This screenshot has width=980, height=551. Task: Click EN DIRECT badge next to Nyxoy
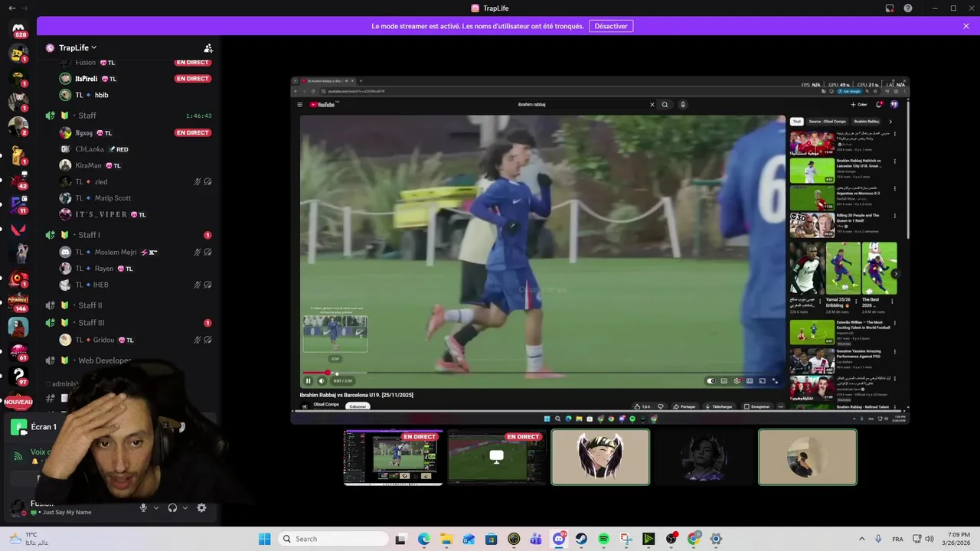(193, 133)
